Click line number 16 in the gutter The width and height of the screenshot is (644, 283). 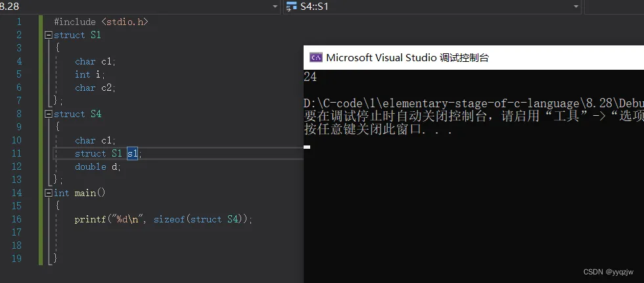click(16, 219)
